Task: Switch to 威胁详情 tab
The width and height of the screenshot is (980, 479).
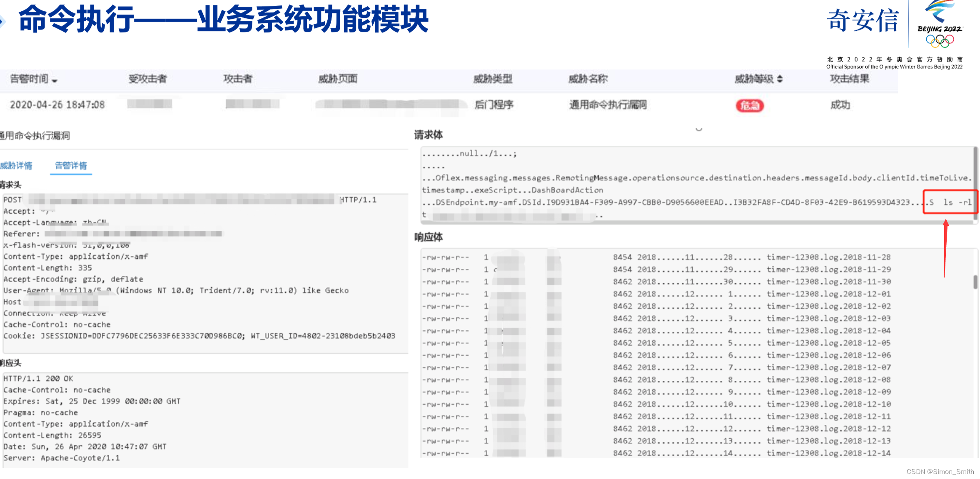Action: point(16,165)
